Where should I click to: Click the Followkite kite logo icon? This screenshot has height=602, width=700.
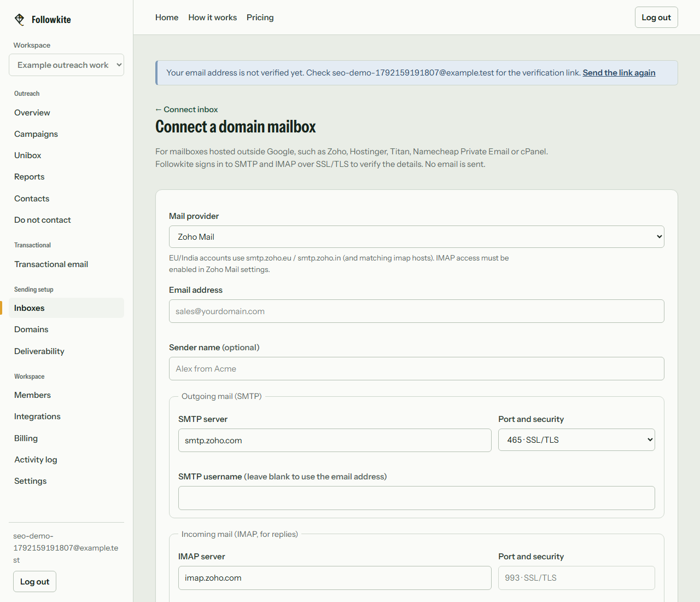pyautogui.click(x=20, y=20)
